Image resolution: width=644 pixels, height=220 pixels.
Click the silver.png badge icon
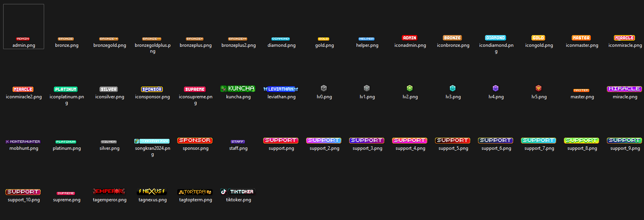tap(109, 142)
